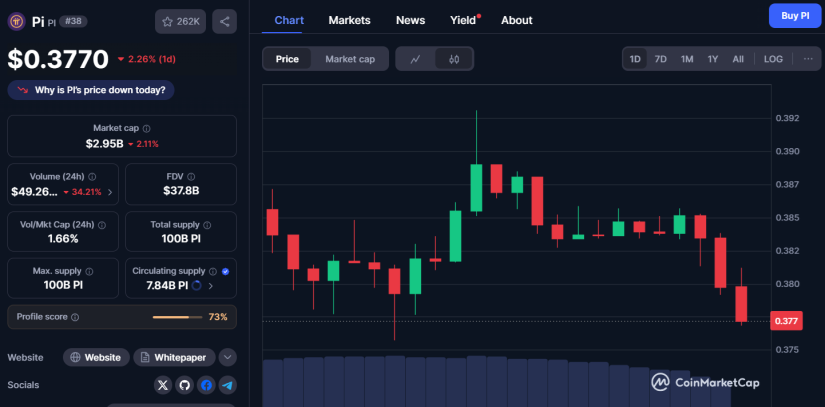Open the Website link button
Image resolution: width=825 pixels, height=407 pixels.
96,358
